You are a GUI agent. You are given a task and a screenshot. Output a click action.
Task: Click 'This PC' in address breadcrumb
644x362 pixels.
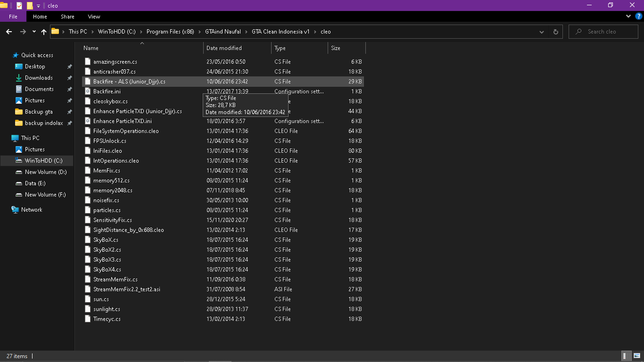click(77, 32)
